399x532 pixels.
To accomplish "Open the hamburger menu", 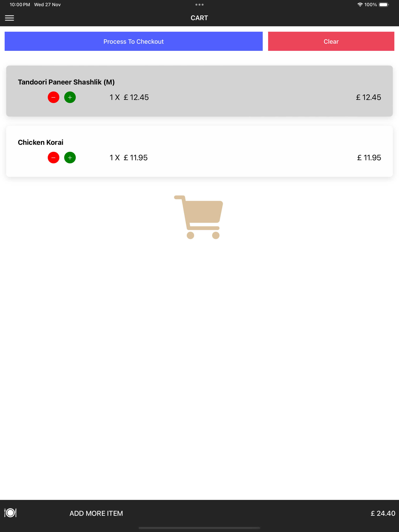I will click(9, 18).
